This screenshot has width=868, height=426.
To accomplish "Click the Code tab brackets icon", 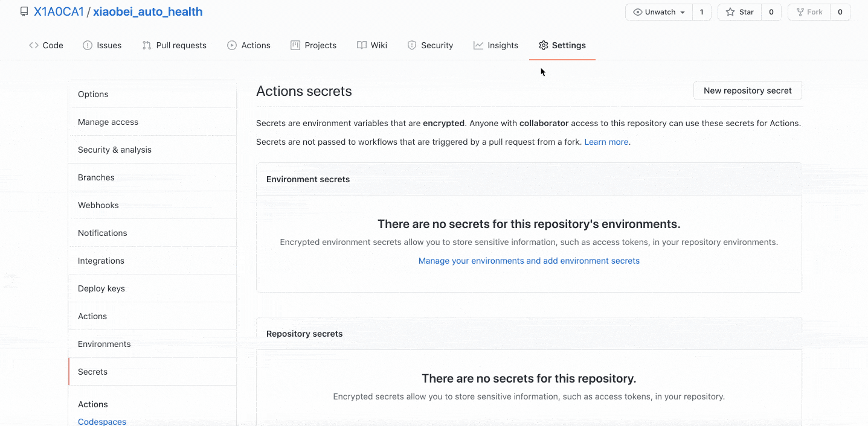I will pyautogui.click(x=34, y=45).
